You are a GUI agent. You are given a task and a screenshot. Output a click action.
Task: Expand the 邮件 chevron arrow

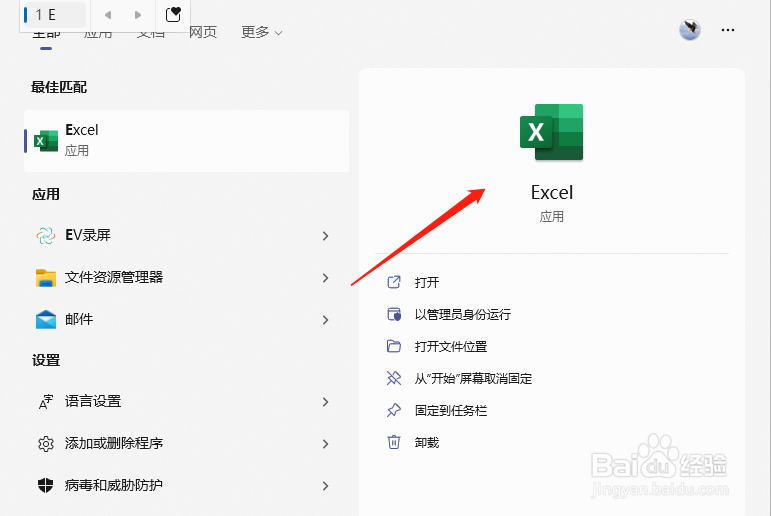pos(325,320)
